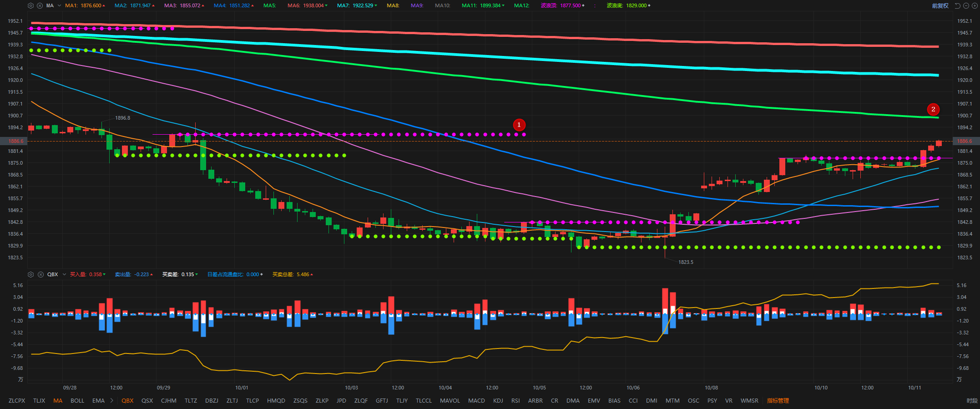Click MA4 value 1851.282 label
The image size is (980, 409).
coord(234,5)
